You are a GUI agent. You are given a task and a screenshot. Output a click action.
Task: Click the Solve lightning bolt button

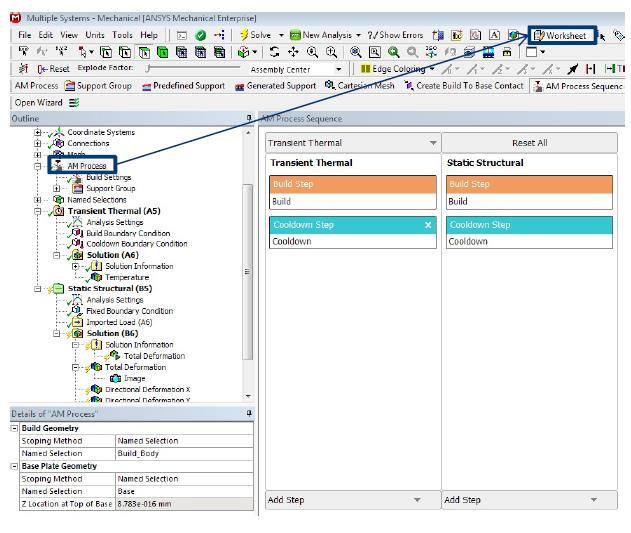point(255,35)
